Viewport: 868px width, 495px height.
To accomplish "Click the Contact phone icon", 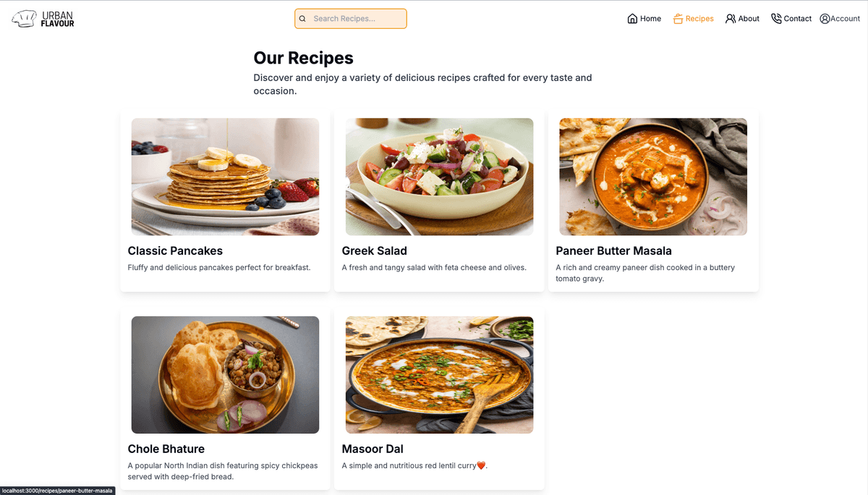I will click(x=776, y=19).
